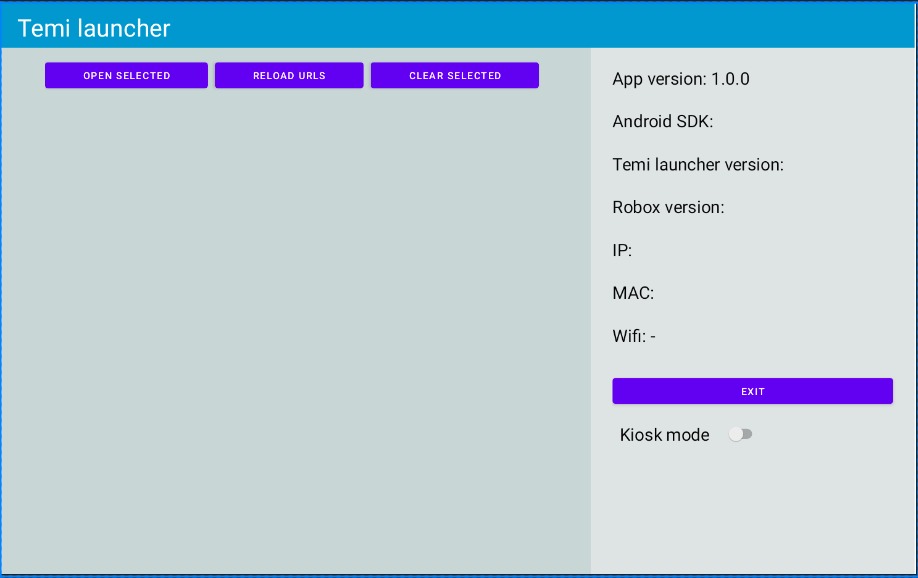Click the Wifi label
This screenshot has width=918, height=578.
629,337
